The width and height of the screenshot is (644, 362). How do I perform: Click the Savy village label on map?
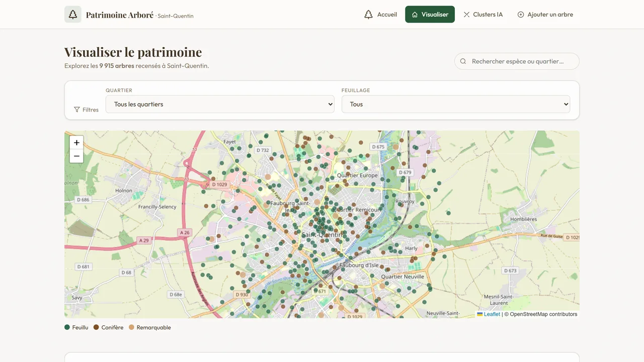[77, 298]
